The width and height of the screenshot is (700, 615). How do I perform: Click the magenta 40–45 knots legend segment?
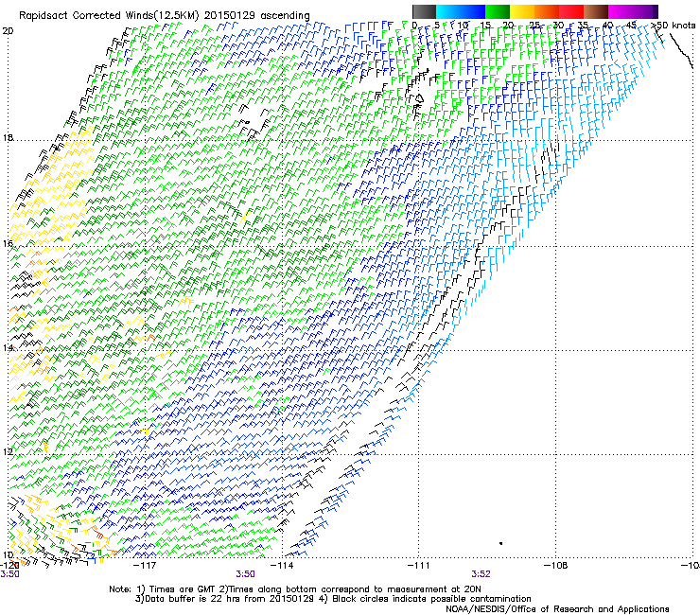pos(621,11)
